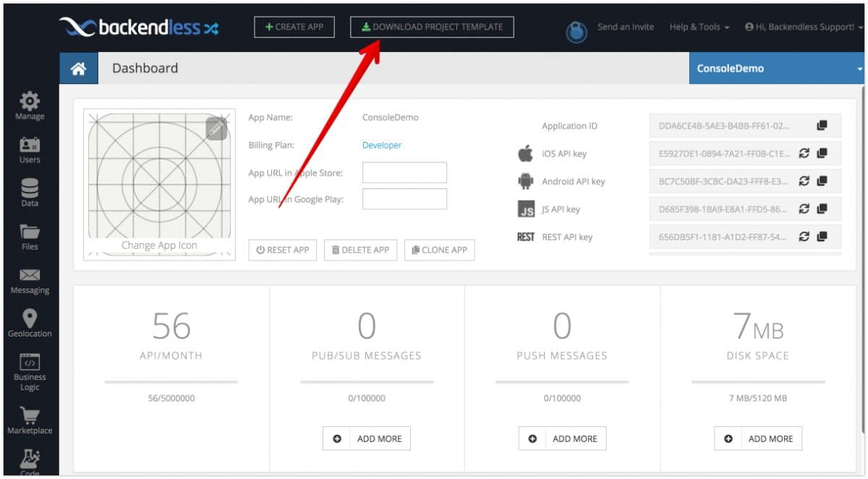Expand the Help & Tools menu
868x479 pixels.
699,27
